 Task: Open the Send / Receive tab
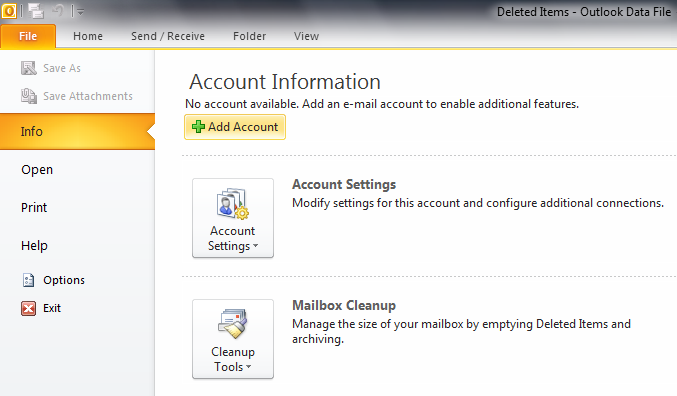tap(168, 36)
